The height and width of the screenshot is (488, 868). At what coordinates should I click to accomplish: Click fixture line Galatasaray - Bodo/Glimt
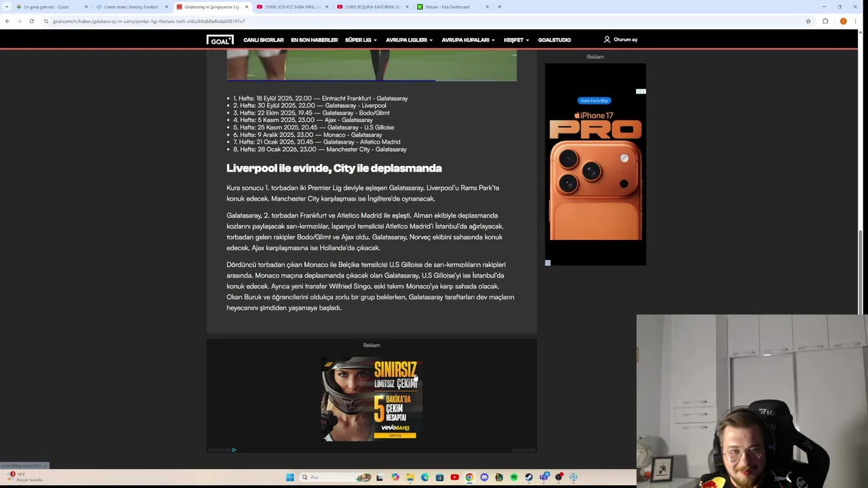click(311, 113)
